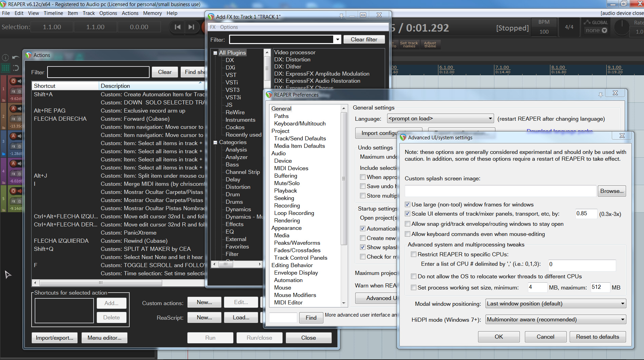Screen dimensions: 644x360
Task: Click the Set track names toolbar button
Action: pyautogui.click(x=409, y=44)
